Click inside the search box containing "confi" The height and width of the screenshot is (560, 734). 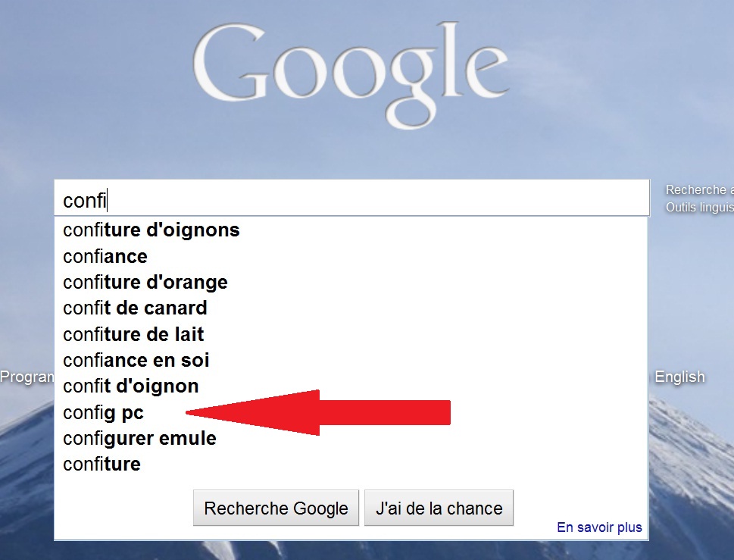tap(348, 200)
